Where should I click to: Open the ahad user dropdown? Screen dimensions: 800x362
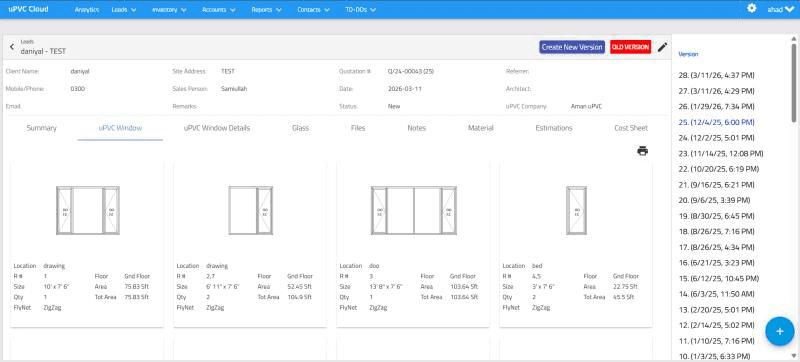781,10
